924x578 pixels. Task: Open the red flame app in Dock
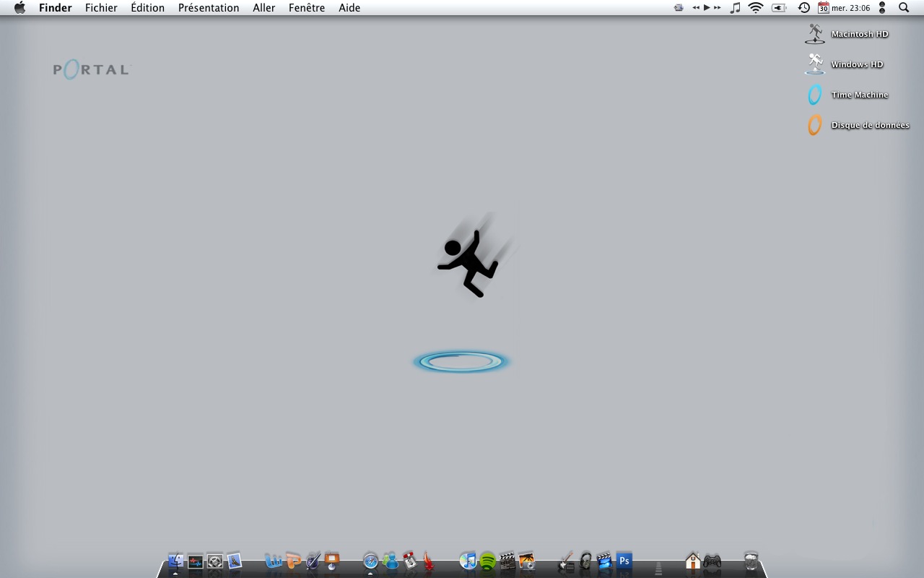[x=429, y=561]
